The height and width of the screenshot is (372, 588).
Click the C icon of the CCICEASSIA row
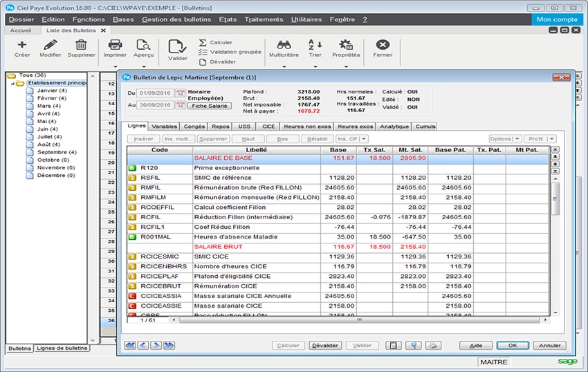pyautogui.click(x=132, y=296)
